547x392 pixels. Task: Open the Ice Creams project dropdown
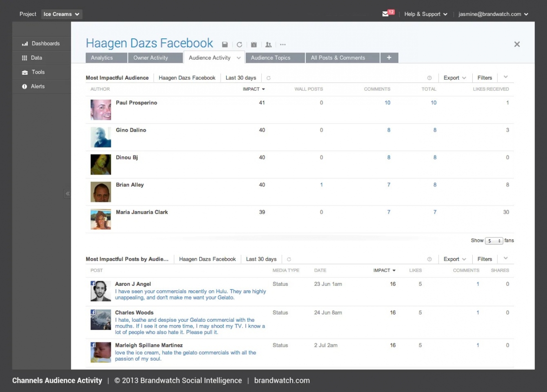point(61,14)
